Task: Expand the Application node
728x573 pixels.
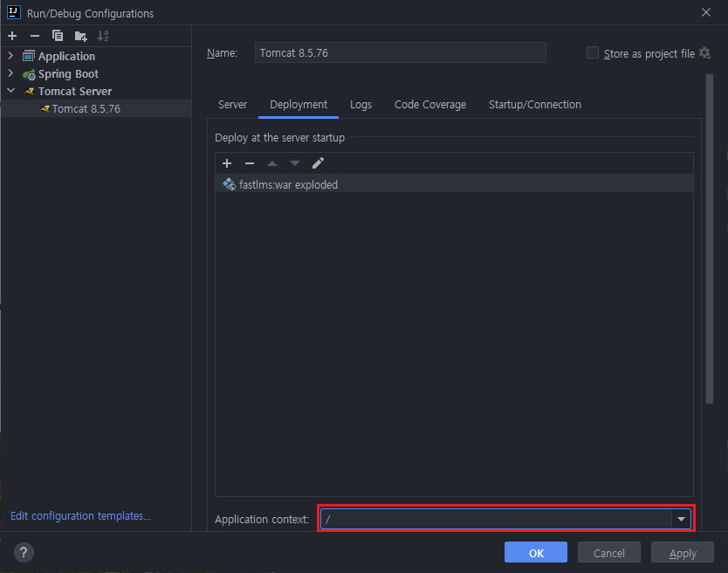Action: click(10, 56)
